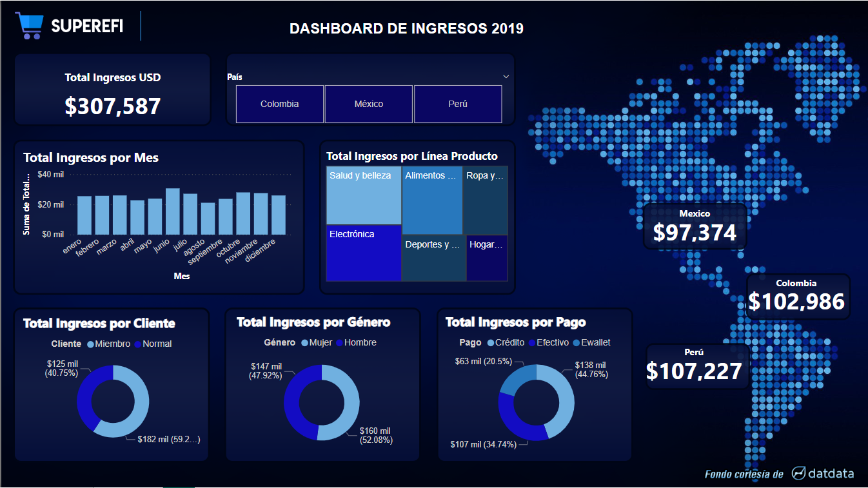
Task: Filter by Colombia in País slicer
Action: (x=280, y=104)
